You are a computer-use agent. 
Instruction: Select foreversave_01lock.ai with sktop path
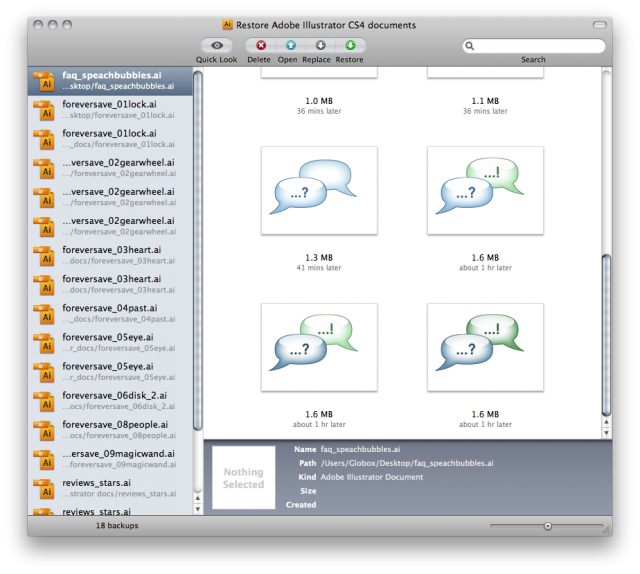pyautogui.click(x=110, y=109)
